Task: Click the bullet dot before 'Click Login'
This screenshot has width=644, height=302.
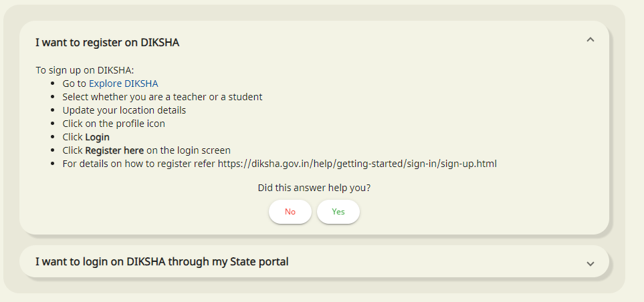Action: pyautogui.click(x=52, y=137)
